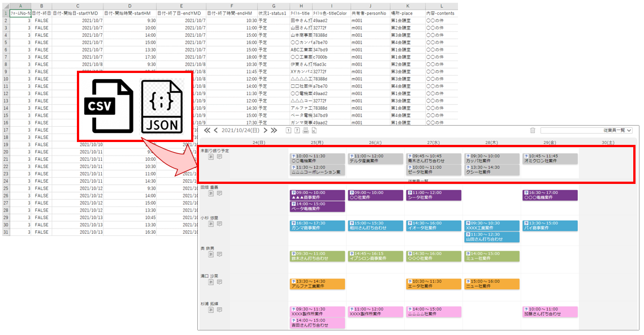Jump back one week with the double-left arrow
Viewport: 644px width, 335px height.
[207, 130]
